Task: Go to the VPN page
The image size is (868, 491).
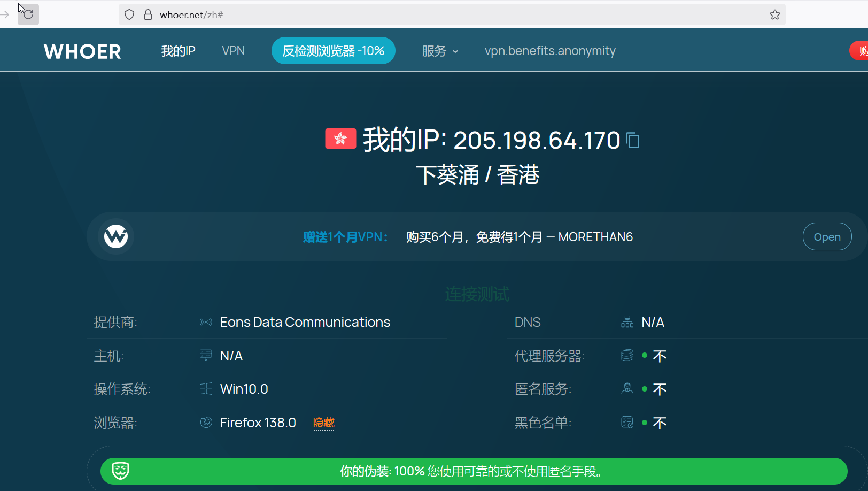Action: tap(234, 51)
